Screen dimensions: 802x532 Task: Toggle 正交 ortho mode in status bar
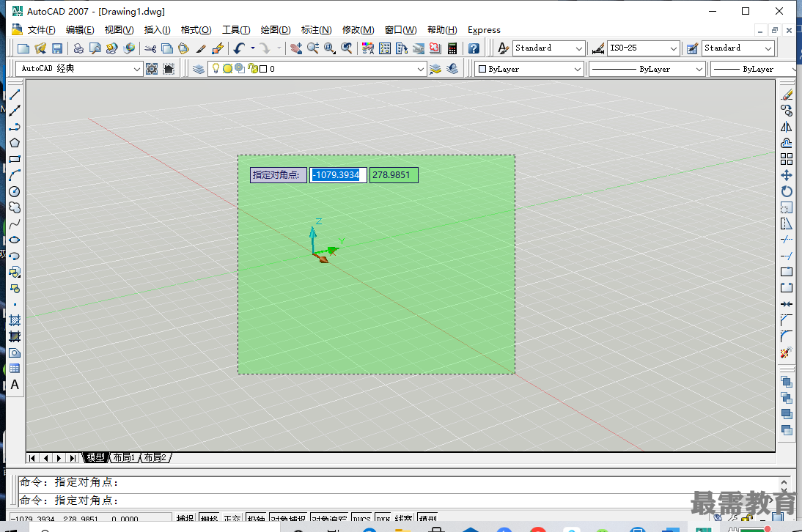point(232,517)
